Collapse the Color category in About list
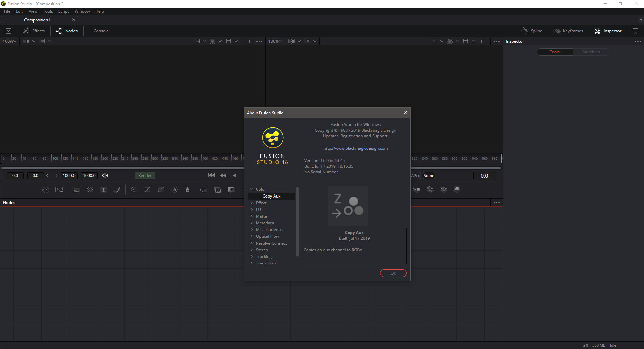644x349 pixels. click(251, 189)
